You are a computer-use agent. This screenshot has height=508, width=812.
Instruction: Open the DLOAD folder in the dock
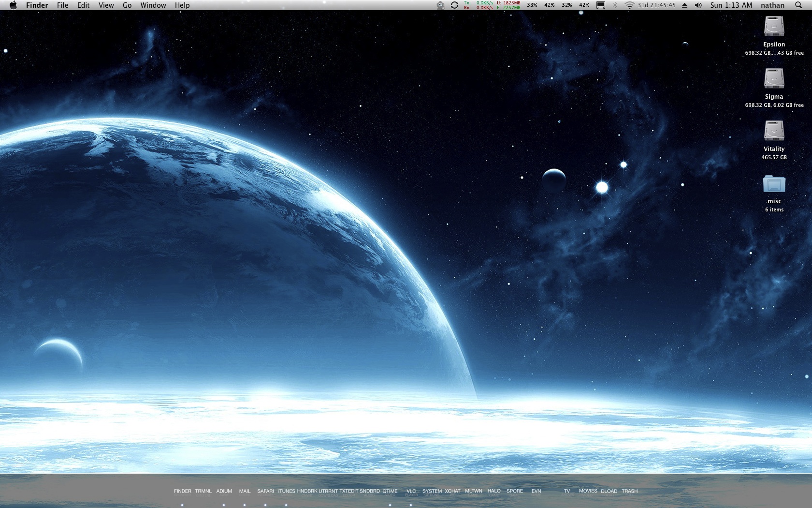[609, 491]
